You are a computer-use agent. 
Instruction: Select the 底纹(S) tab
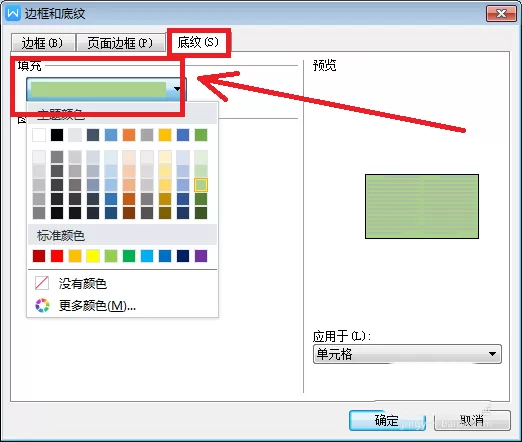click(198, 42)
